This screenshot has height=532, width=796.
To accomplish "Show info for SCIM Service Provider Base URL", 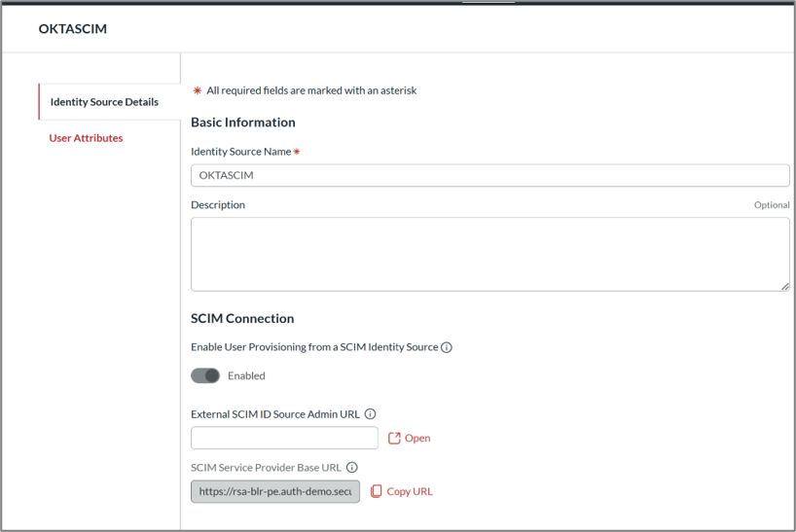I will pyautogui.click(x=352, y=467).
